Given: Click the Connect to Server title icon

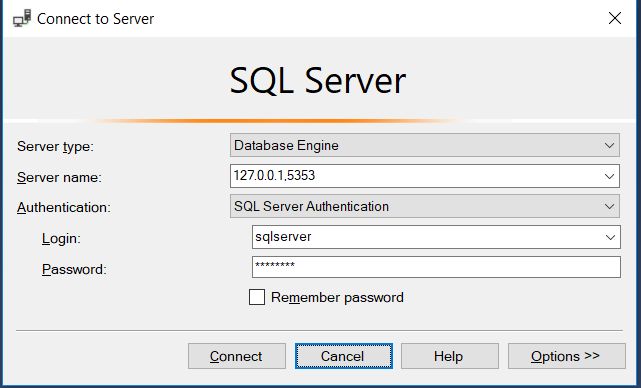Looking at the screenshot, I should [x=22, y=18].
